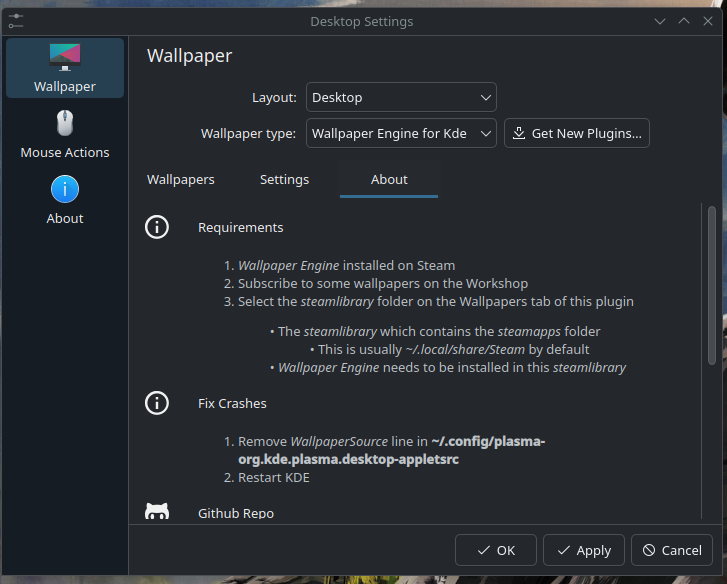Click the Wallpaper page title heading
Image resolution: width=727 pixels, height=584 pixels.
tap(189, 56)
